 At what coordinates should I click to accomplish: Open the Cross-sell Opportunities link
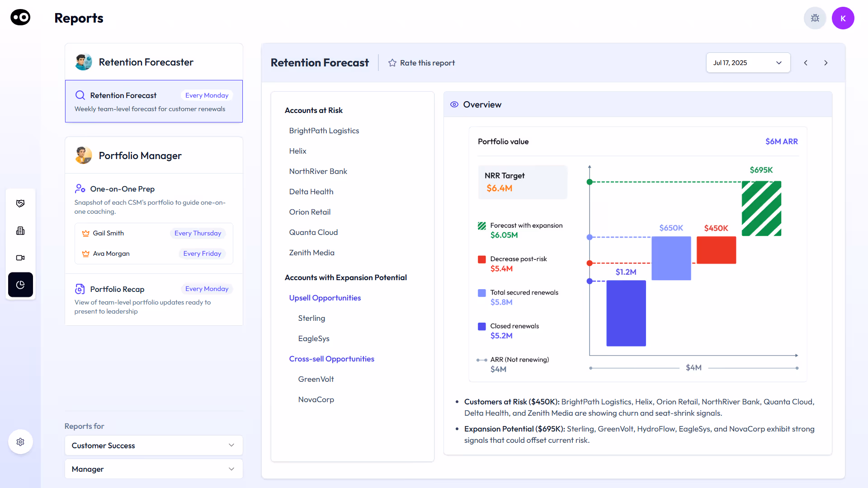(x=331, y=359)
